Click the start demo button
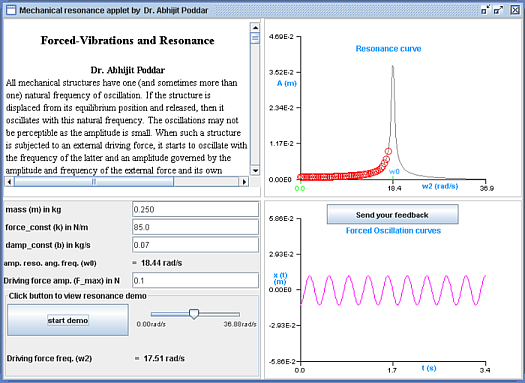 point(68,320)
